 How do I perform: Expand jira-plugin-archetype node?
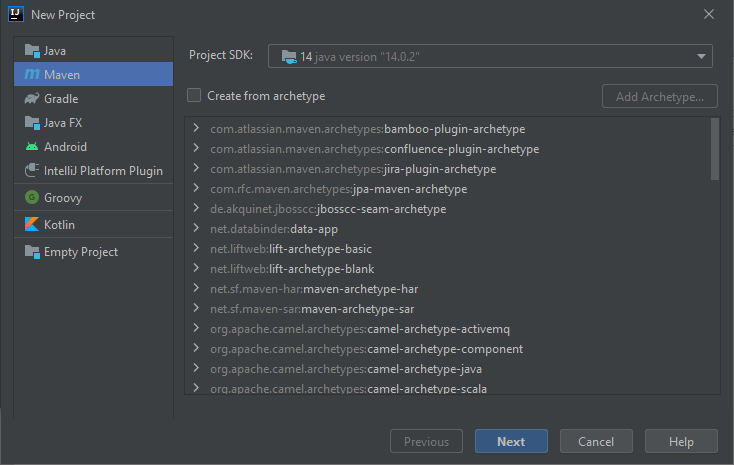point(196,168)
